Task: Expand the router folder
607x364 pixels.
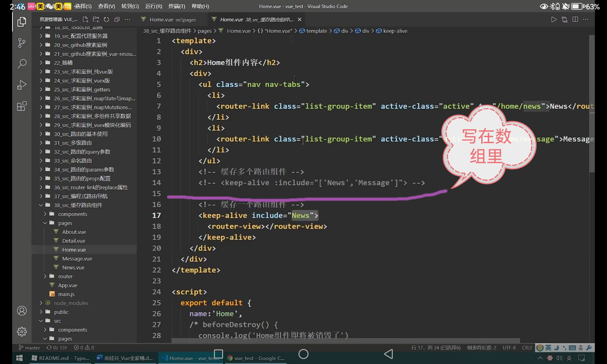Action: (x=45, y=276)
